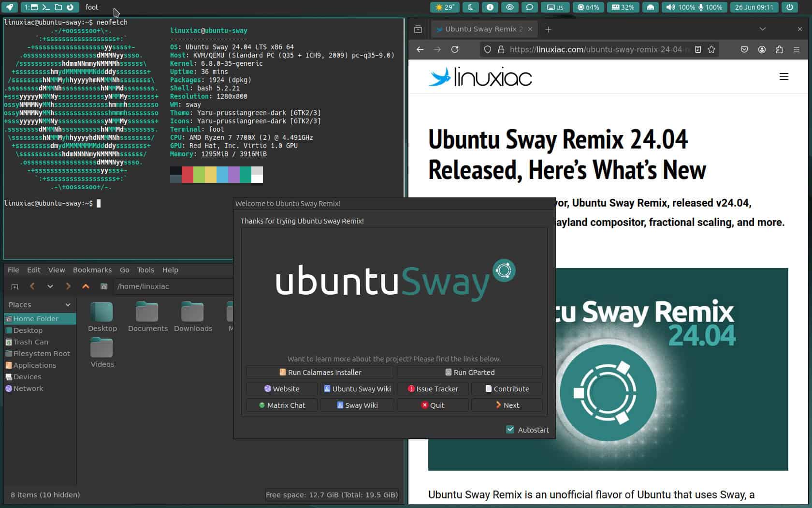Disable the Autostart checkbox in the welcome dialog
This screenshot has height=508, width=812.
tap(510, 430)
